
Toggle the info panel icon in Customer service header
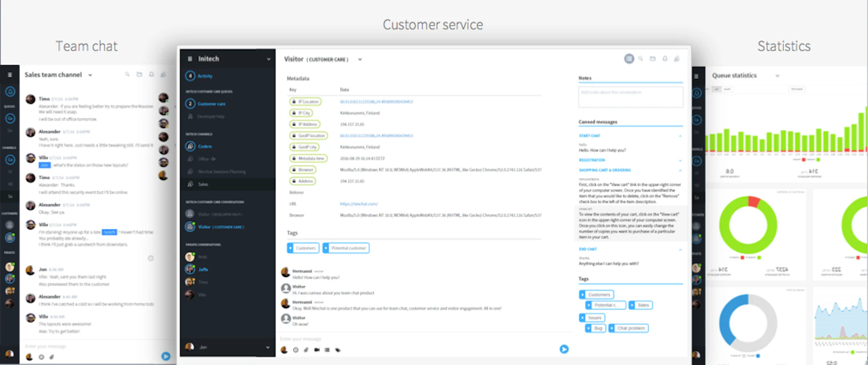tap(629, 59)
